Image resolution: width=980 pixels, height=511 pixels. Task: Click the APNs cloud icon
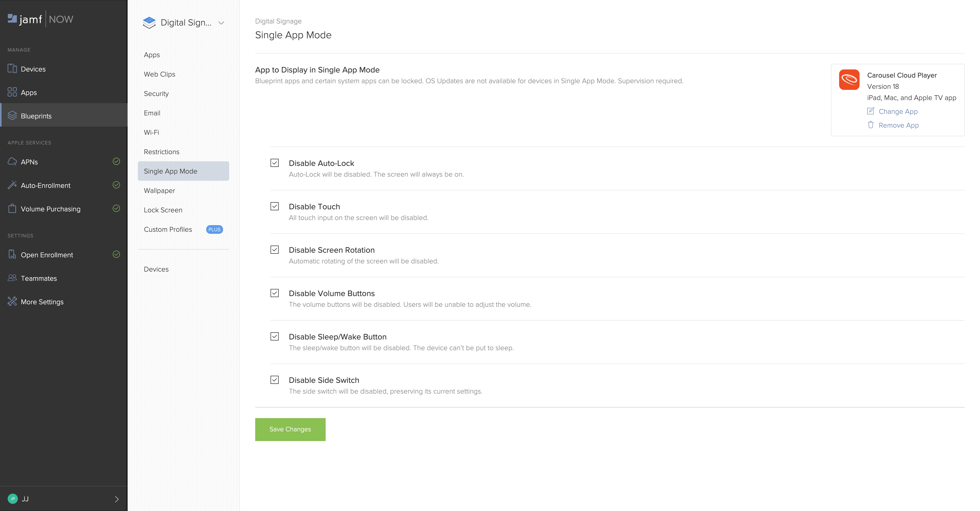coord(12,161)
